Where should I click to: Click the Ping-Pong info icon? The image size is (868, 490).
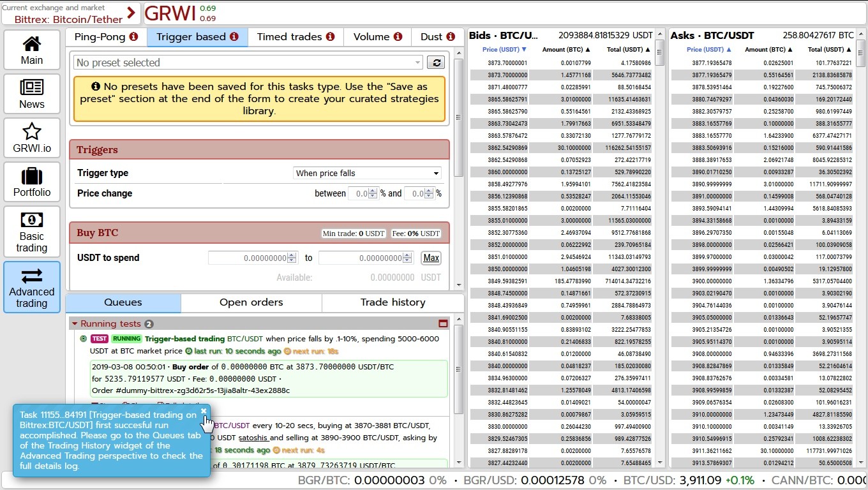(133, 37)
